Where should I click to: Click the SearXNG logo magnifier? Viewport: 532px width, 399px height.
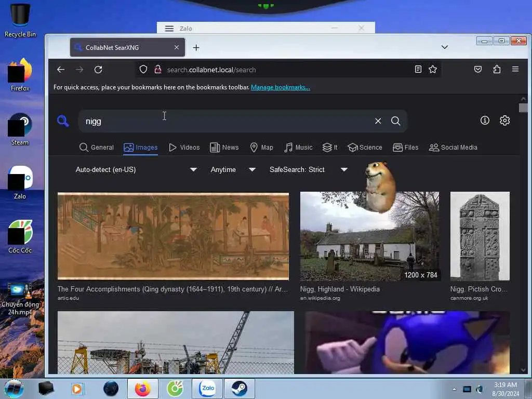pyautogui.click(x=63, y=121)
